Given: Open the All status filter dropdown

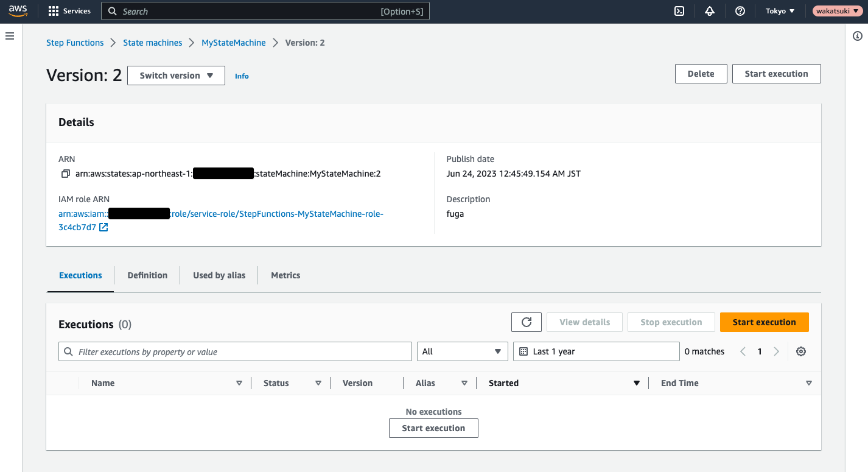Looking at the screenshot, I should tap(462, 351).
